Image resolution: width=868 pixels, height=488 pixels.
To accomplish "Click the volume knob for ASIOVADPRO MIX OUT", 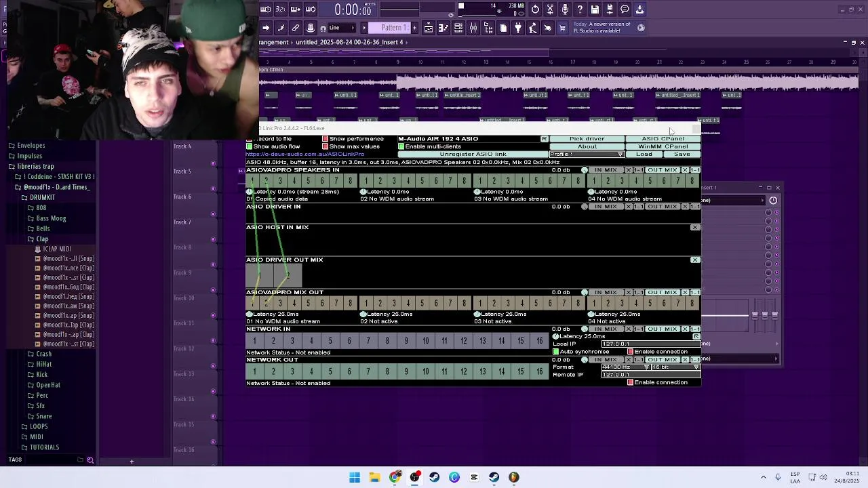I will 585,292.
